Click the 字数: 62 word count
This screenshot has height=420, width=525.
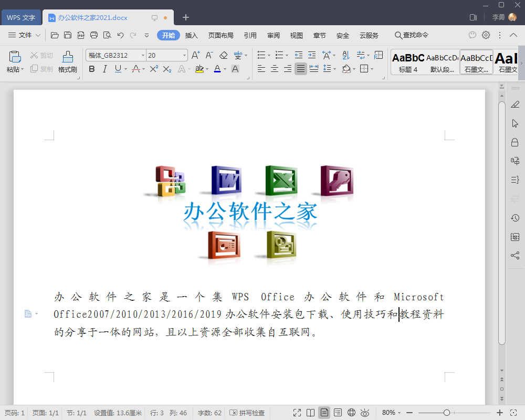209,413
